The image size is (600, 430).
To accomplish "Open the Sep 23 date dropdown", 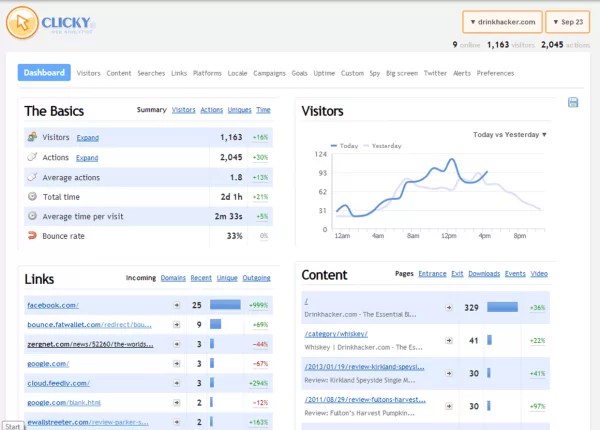I will coord(568,22).
